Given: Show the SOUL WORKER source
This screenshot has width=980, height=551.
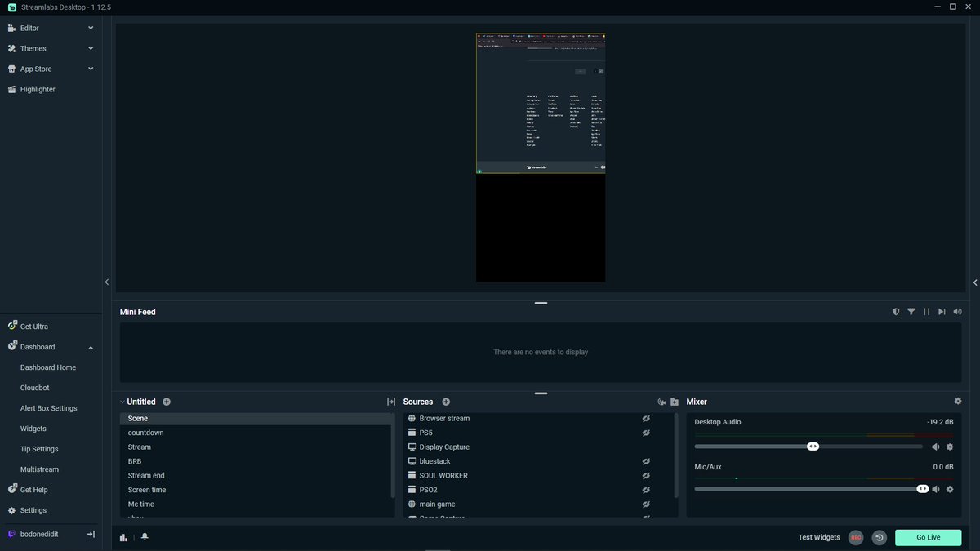Looking at the screenshot, I should coord(646,476).
